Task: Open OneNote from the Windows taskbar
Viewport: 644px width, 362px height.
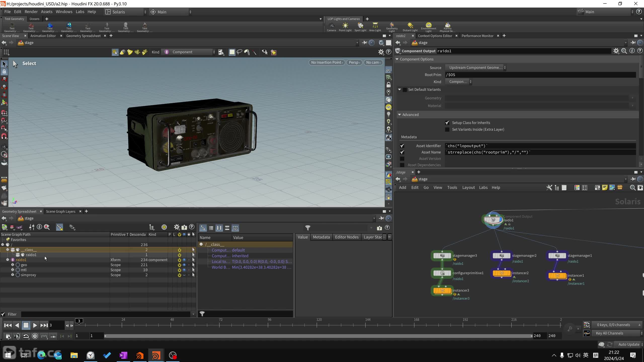Action: [123, 355]
